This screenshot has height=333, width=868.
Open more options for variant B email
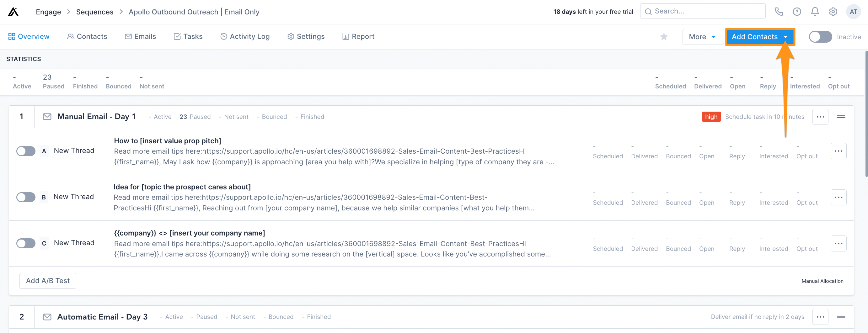[839, 197]
